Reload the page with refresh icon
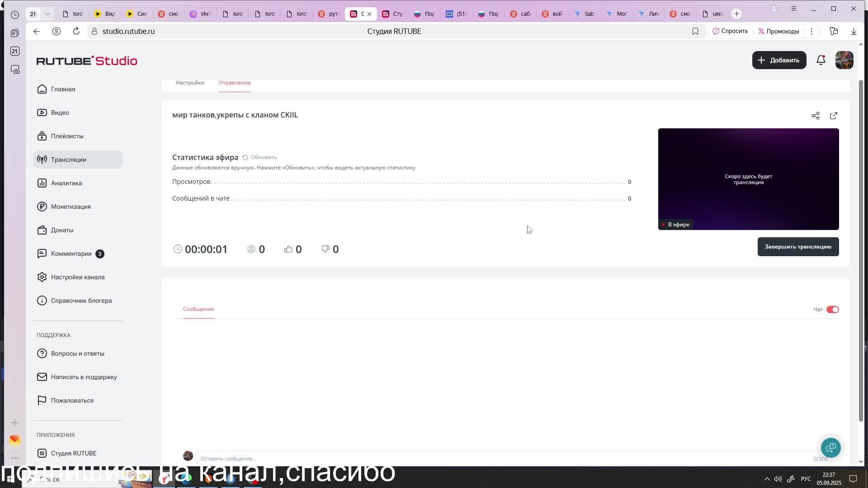Screen dimensions: 868x488 76,31
